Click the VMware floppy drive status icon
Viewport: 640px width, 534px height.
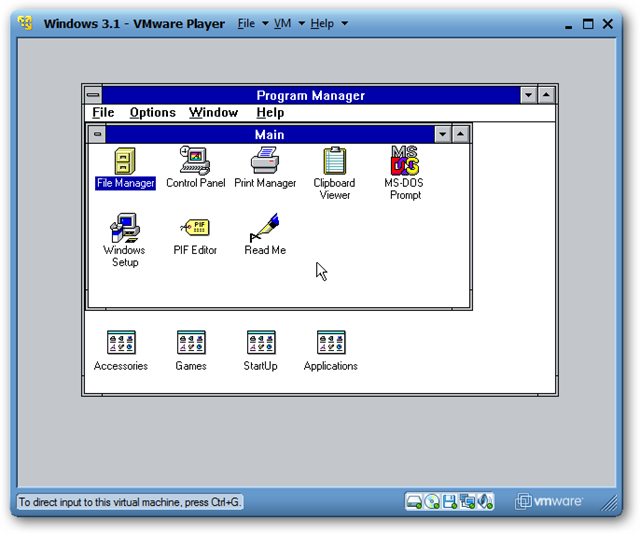point(449,502)
